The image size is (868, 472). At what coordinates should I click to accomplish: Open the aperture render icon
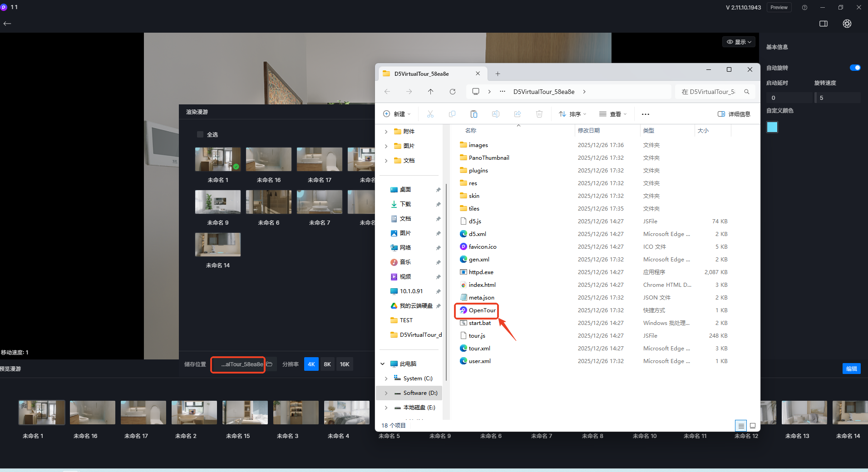[847, 24]
